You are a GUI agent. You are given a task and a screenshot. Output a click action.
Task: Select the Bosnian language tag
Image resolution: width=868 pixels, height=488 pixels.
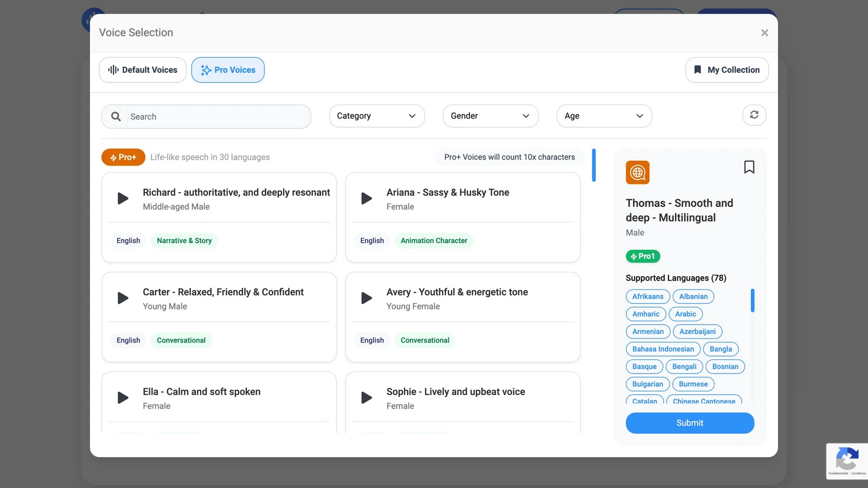coord(725,366)
